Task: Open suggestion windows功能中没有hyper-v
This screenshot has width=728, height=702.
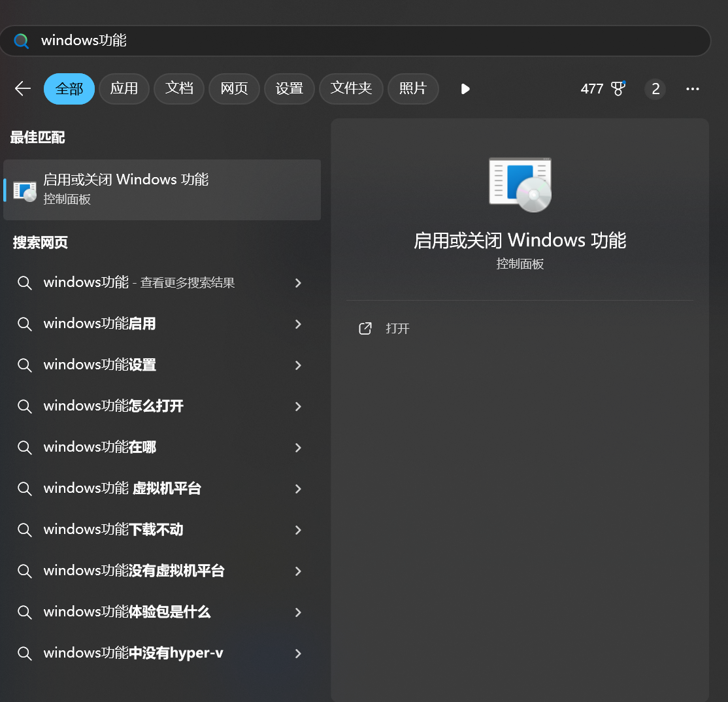Action: (161, 653)
